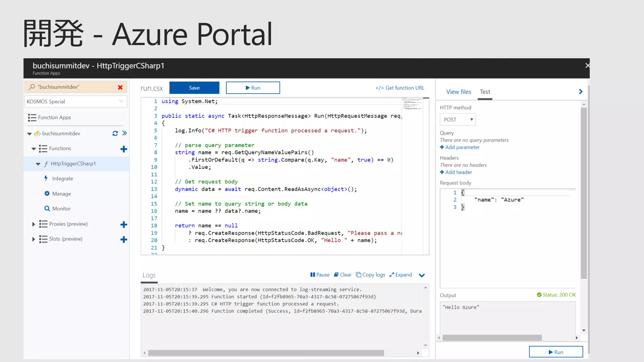The height and width of the screenshot is (362, 644).
Task: Add a new function with plus icon
Action: 124,149
